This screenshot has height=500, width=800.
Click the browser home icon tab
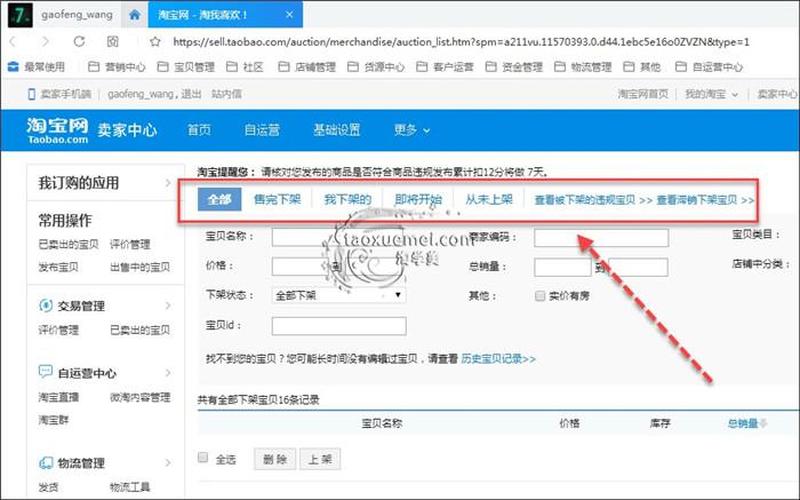(135, 15)
